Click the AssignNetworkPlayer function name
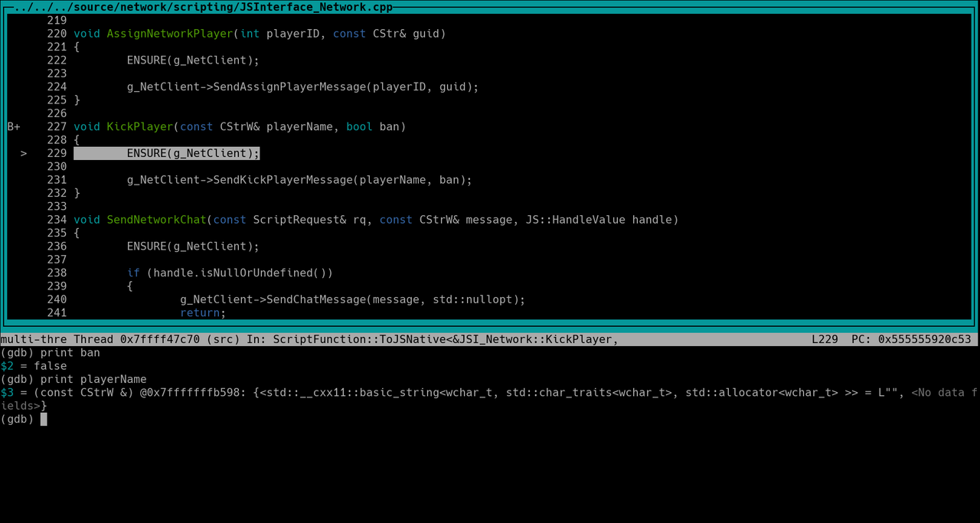This screenshot has width=980, height=523. pyautogui.click(x=169, y=34)
